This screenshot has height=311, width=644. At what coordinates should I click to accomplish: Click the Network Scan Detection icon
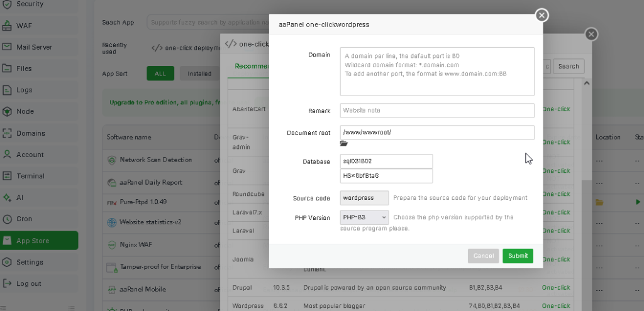tap(111, 160)
